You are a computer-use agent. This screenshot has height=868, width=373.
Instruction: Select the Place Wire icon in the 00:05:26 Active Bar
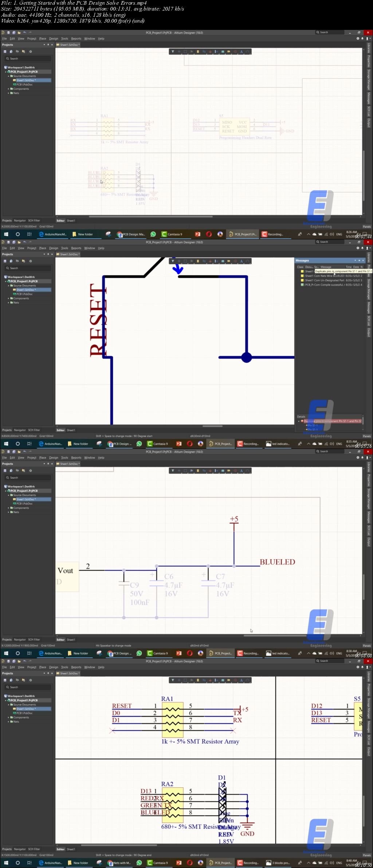click(204, 261)
